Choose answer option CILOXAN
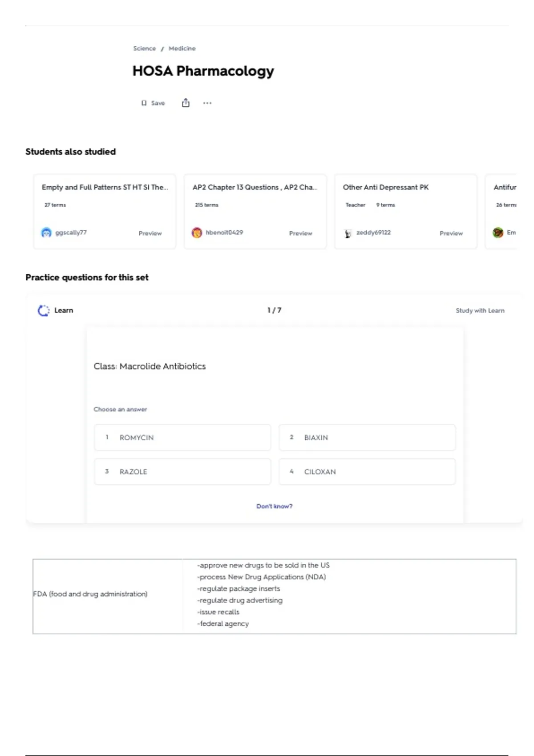 coord(367,471)
